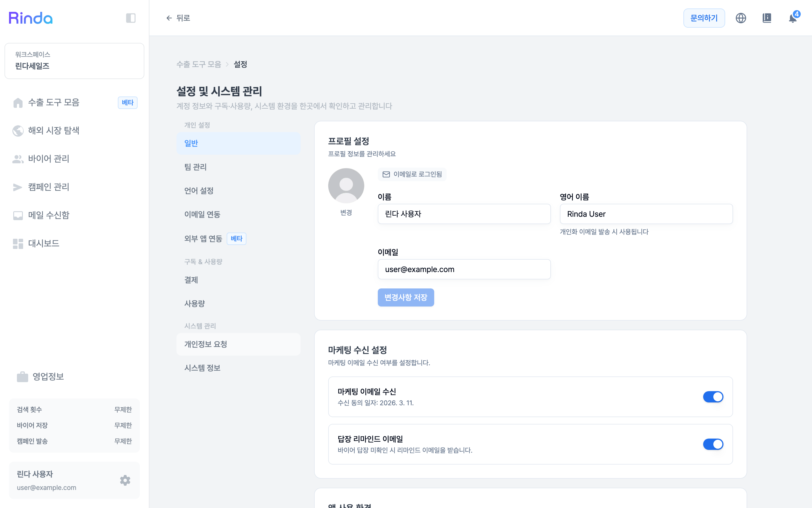
Task: Open notifications bell with 4 badge
Action: coord(793,18)
